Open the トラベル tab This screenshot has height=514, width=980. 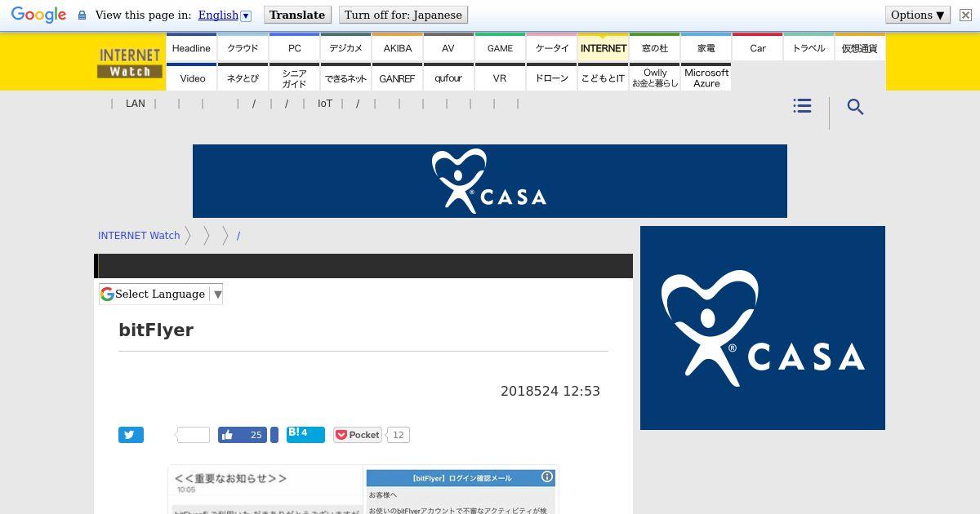click(809, 48)
